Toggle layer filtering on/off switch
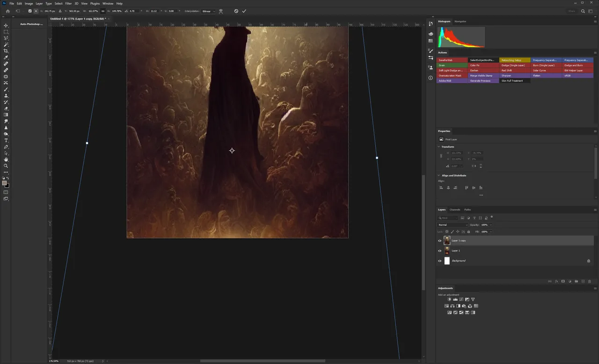The width and height of the screenshot is (599, 364). coord(492,217)
